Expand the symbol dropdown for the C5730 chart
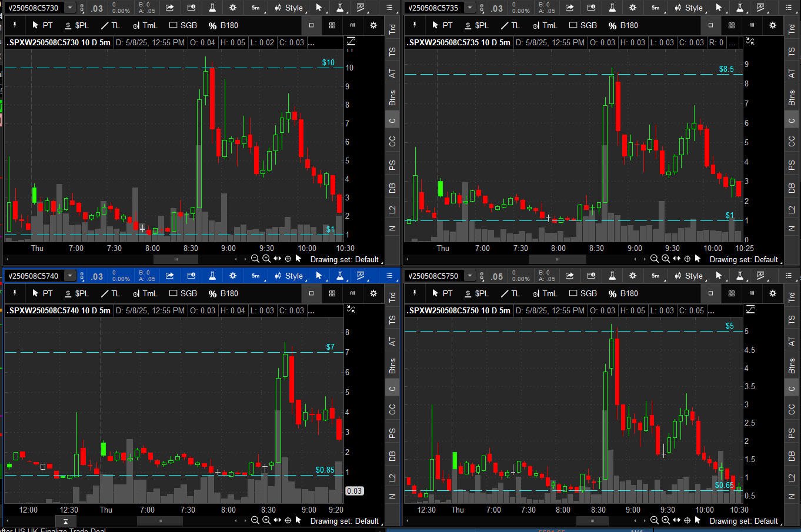 click(70, 8)
